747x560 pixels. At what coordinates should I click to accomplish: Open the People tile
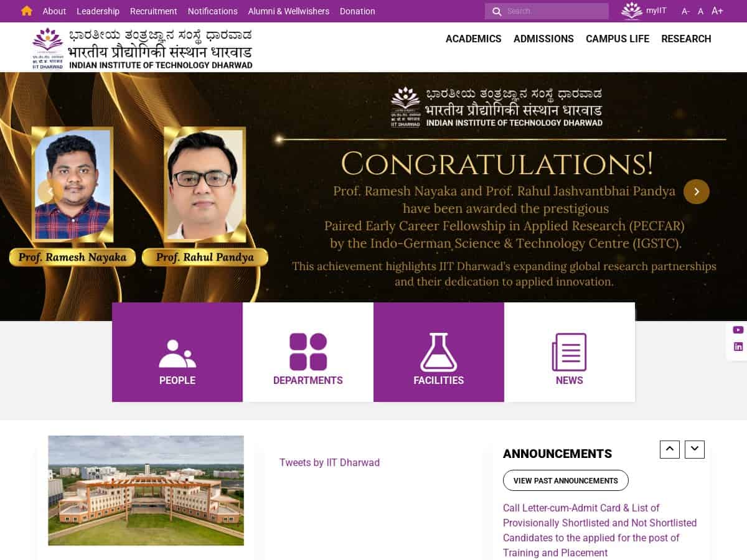point(177,352)
